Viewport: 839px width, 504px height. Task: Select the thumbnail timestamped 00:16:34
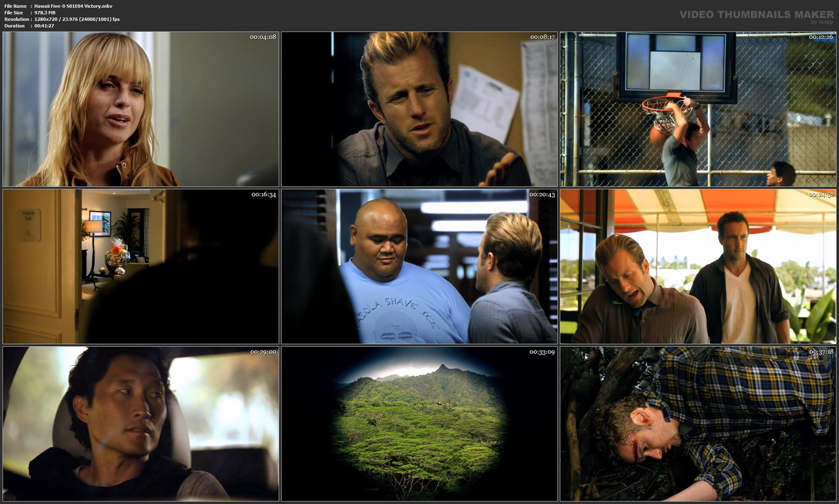[141, 267]
